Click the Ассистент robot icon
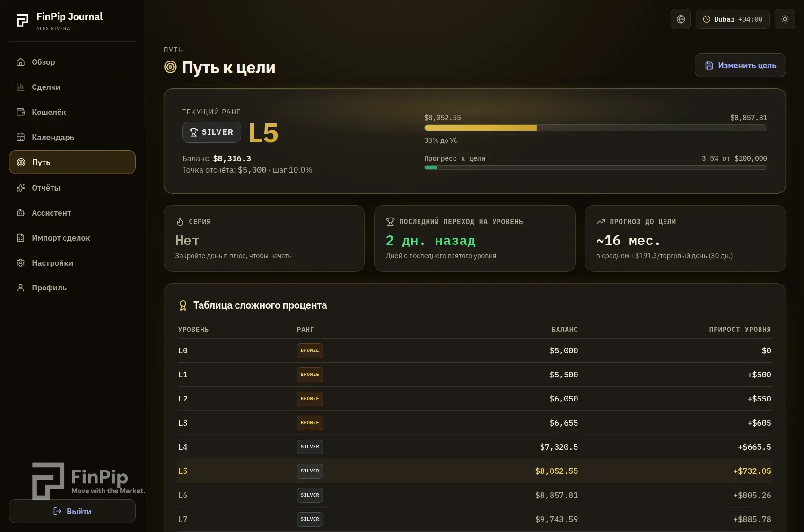The width and height of the screenshot is (804, 532). 21,213
